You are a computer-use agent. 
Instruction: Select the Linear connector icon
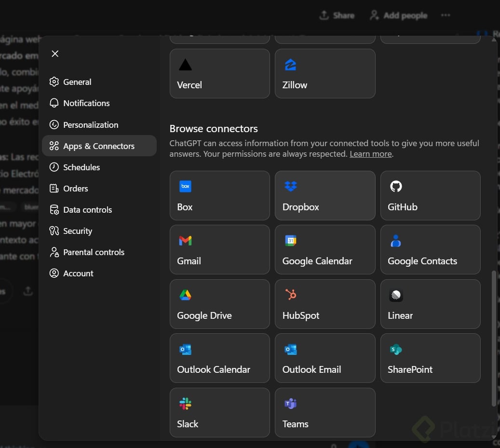tap(396, 295)
